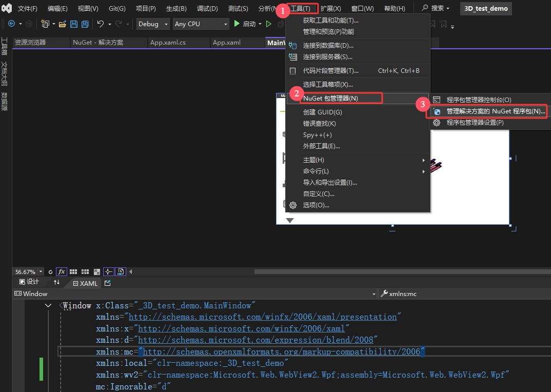Select 管理和预览(P)功能 menu entry

358,32
